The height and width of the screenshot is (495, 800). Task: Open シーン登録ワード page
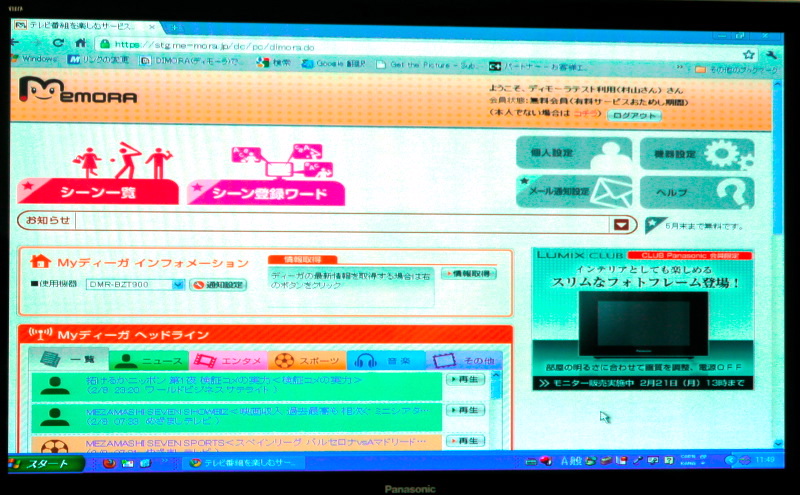[266, 193]
